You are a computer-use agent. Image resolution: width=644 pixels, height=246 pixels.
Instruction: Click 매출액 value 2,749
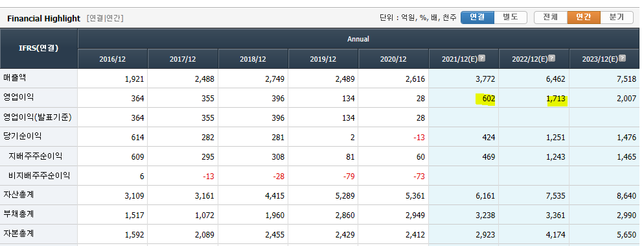275,79
